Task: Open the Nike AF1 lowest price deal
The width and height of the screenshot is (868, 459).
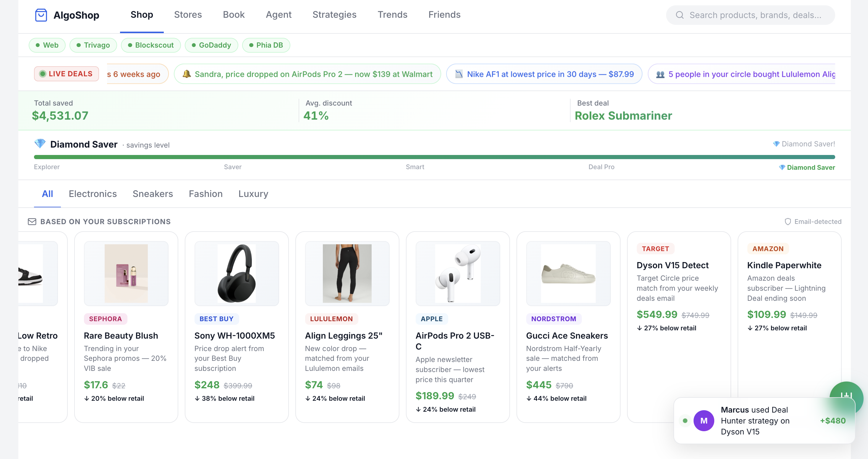Action: [544, 74]
